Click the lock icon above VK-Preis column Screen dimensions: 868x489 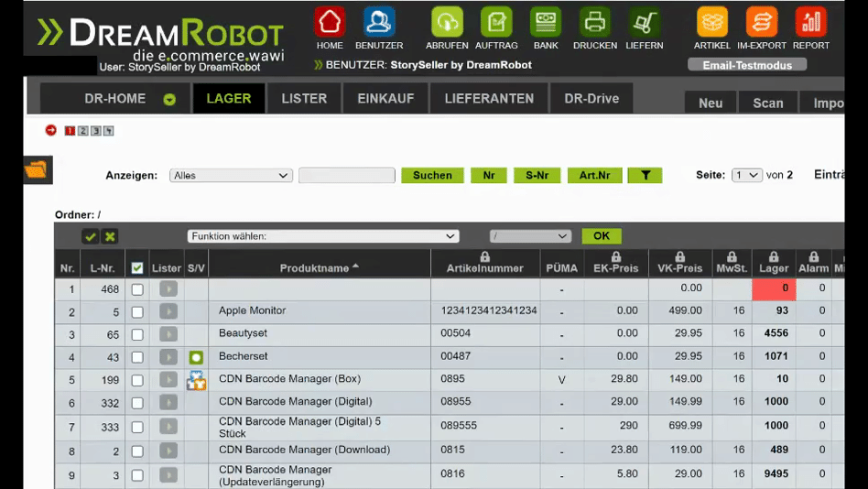679,256
